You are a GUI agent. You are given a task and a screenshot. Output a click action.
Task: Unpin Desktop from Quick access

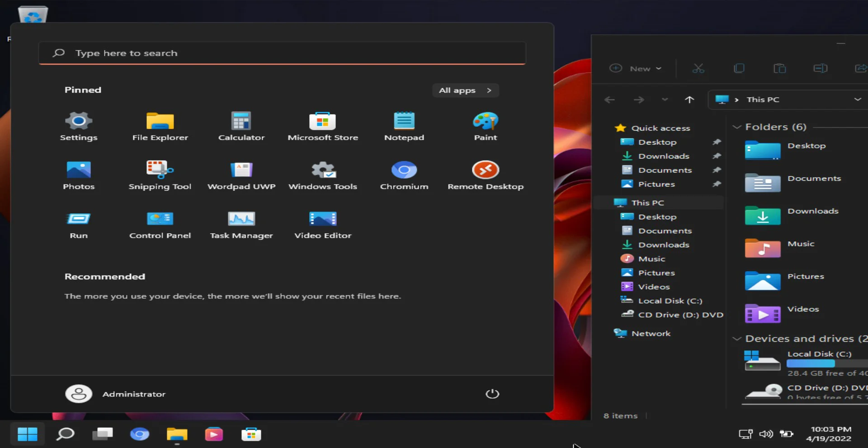pyautogui.click(x=717, y=141)
